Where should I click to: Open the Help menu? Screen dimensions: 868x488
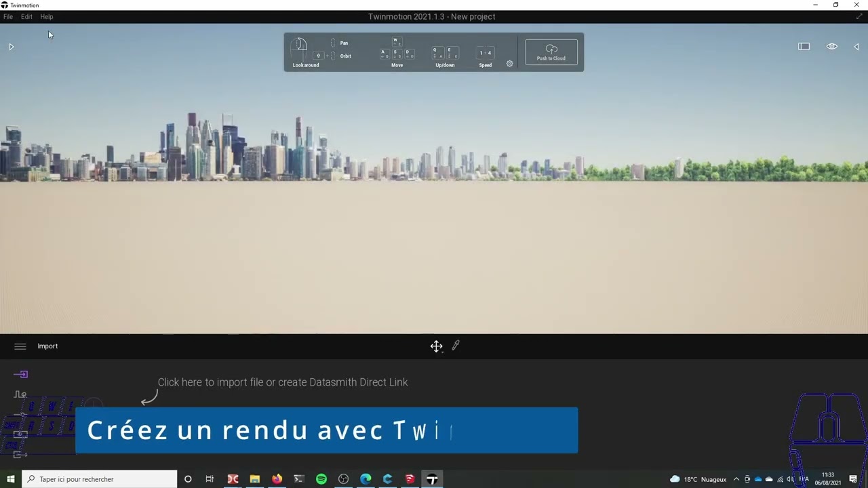coord(47,16)
